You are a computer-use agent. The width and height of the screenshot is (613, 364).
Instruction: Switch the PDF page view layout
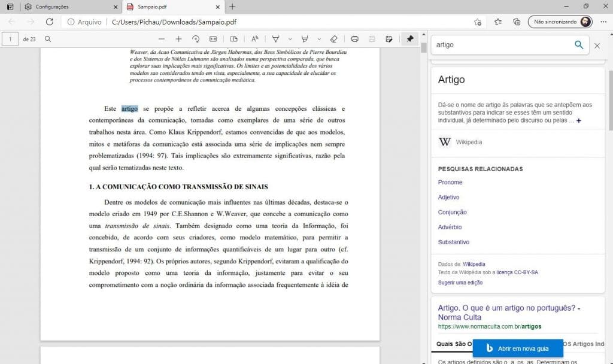[234, 39]
